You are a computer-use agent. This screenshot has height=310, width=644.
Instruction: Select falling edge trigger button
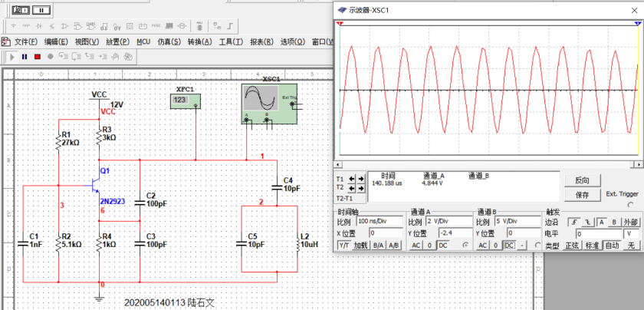click(x=588, y=222)
